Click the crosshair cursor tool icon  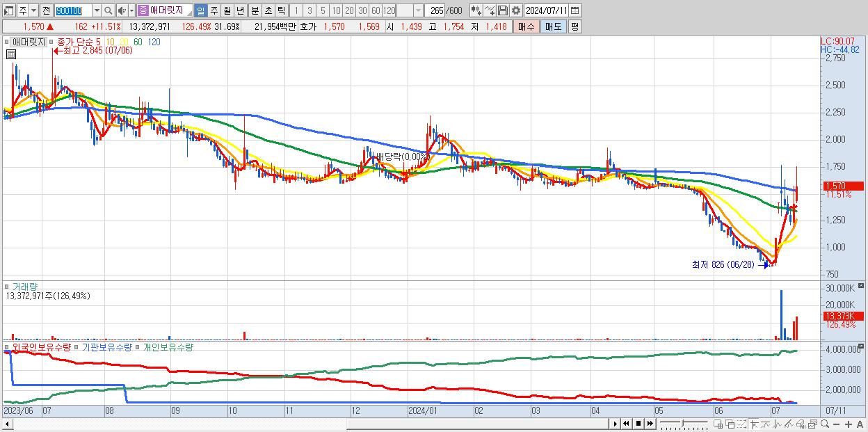[755, 424]
